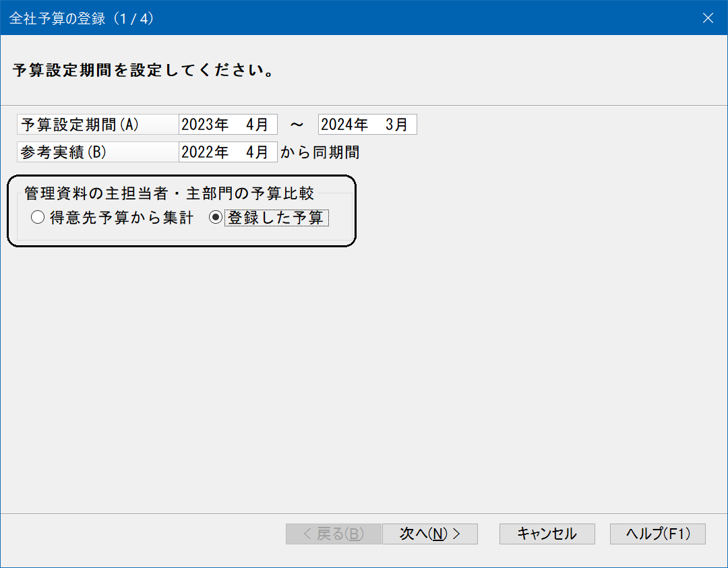Click the greyed-out 戻る(B) button

(334, 534)
